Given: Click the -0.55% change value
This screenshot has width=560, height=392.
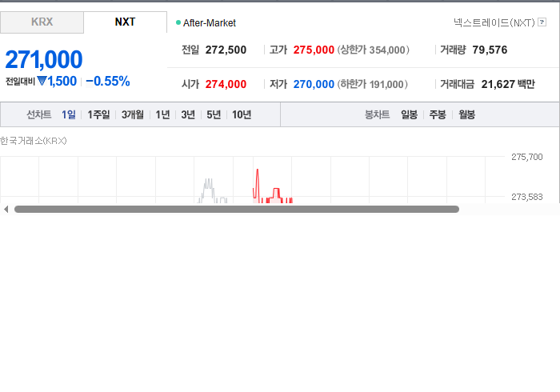Looking at the screenshot, I should click(108, 82).
